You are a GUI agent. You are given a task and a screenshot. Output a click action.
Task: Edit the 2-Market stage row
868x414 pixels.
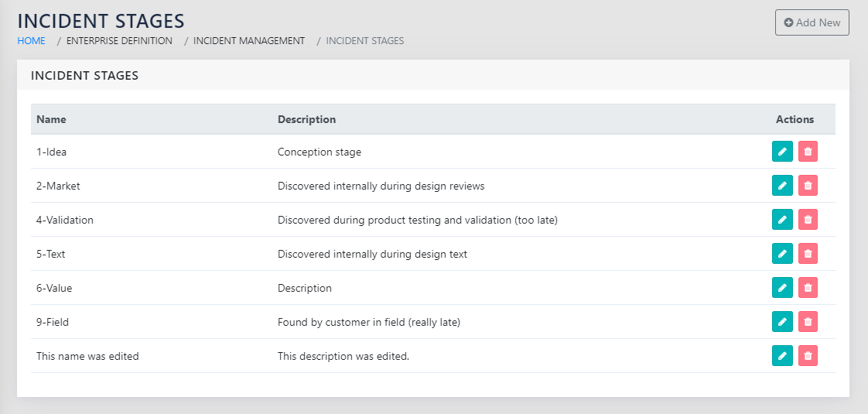coord(782,186)
